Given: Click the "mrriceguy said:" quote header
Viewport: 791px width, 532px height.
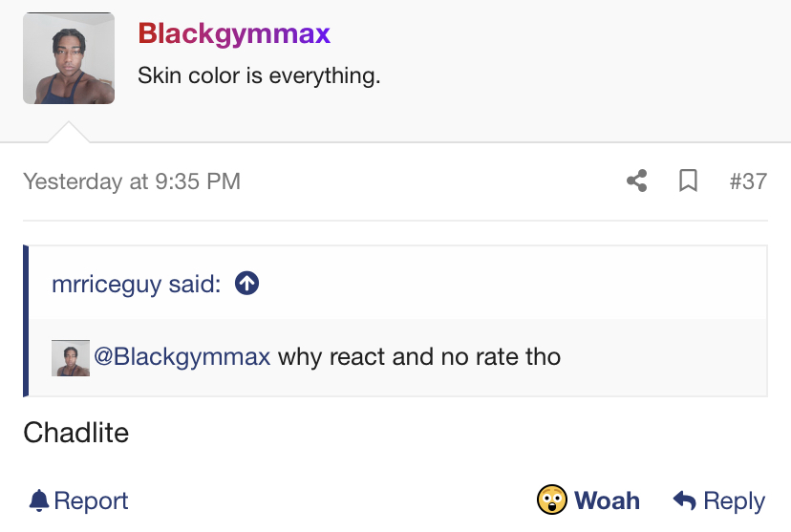Looking at the screenshot, I should [137, 284].
